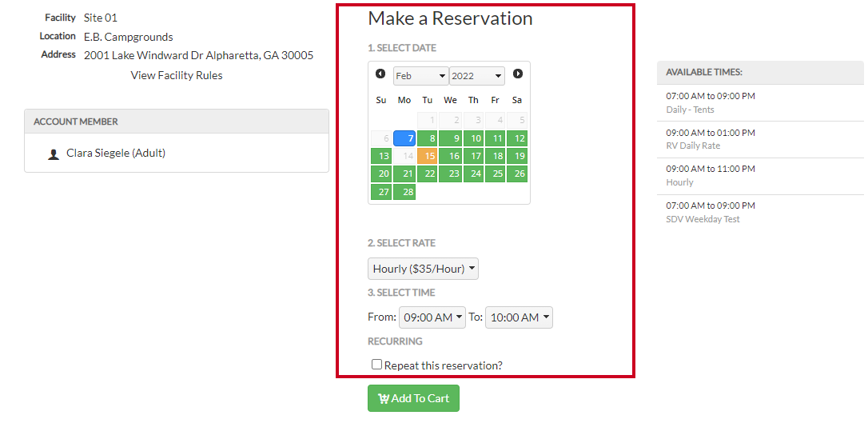Click the 09:00 AM to 11:00 PM Hourly entry

761,176
